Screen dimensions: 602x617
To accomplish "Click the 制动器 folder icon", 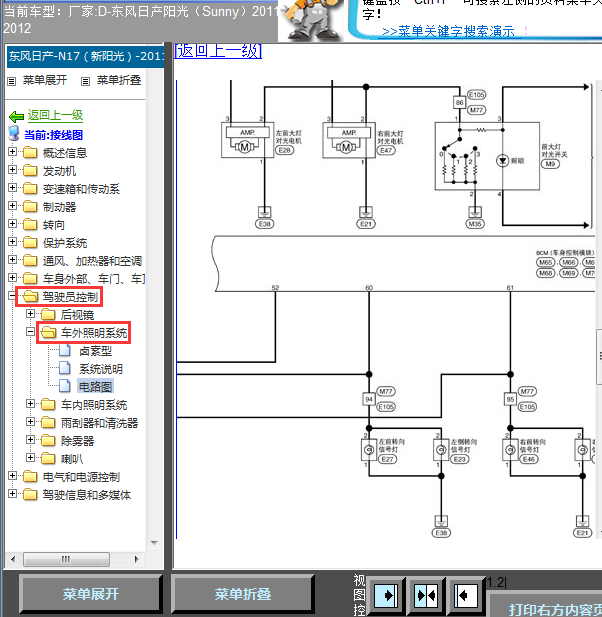I will click(x=30, y=207).
